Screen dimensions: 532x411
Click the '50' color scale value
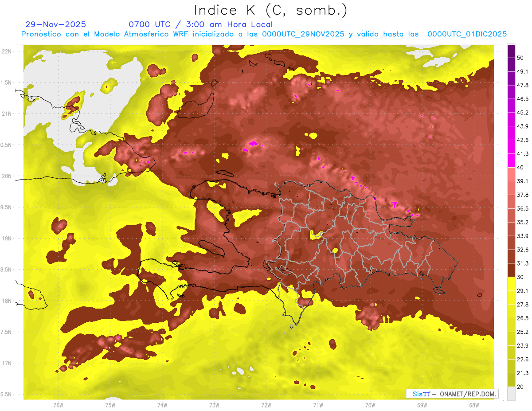tap(521, 58)
